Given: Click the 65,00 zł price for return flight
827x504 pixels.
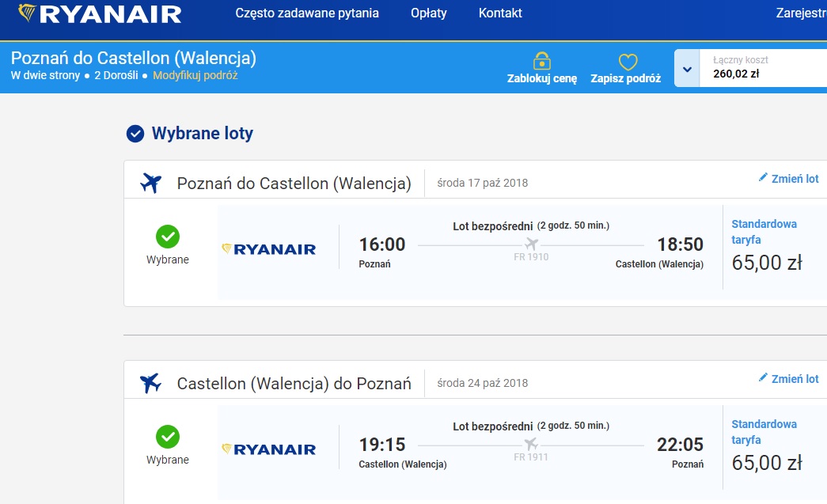Looking at the screenshot, I should [767, 463].
